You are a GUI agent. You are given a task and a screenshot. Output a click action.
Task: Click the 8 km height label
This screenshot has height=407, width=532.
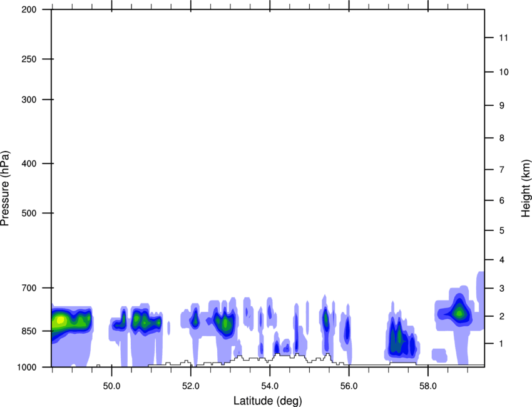click(502, 138)
